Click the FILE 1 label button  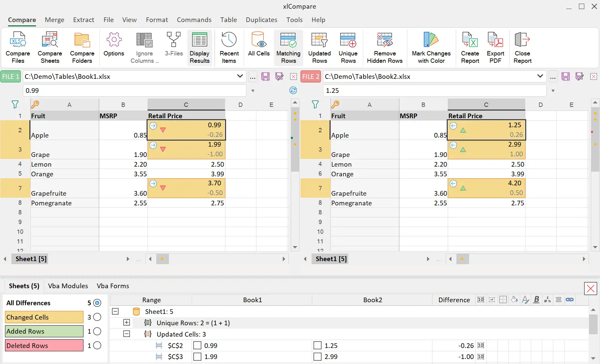(11, 76)
